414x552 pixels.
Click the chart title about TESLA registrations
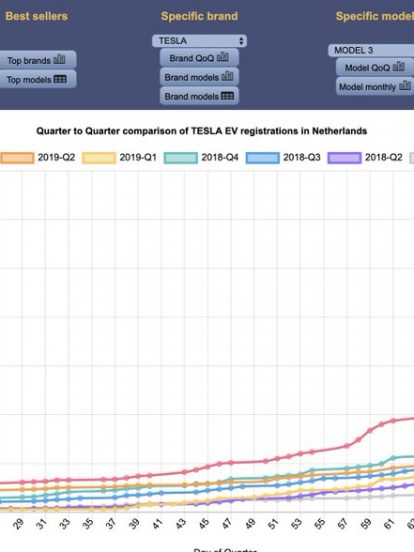click(202, 131)
